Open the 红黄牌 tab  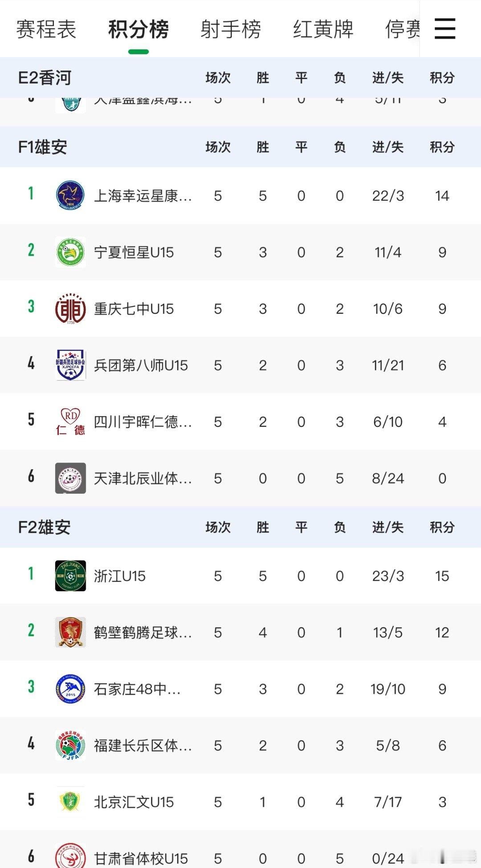coord(323,29)
